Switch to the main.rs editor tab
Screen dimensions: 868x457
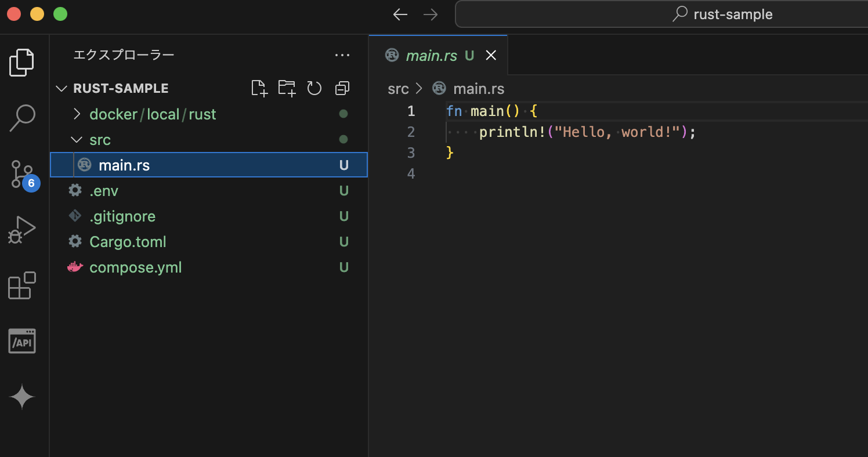(438, 55)
